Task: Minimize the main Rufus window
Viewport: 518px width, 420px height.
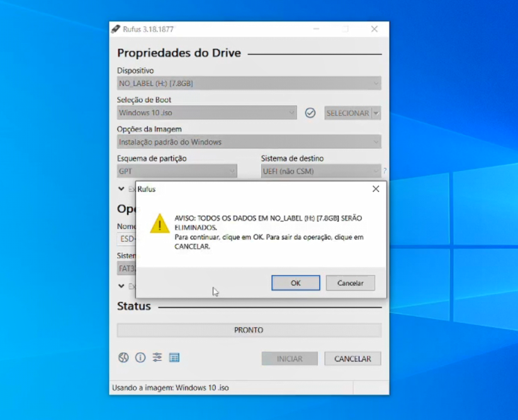Action: coord(316,29)
